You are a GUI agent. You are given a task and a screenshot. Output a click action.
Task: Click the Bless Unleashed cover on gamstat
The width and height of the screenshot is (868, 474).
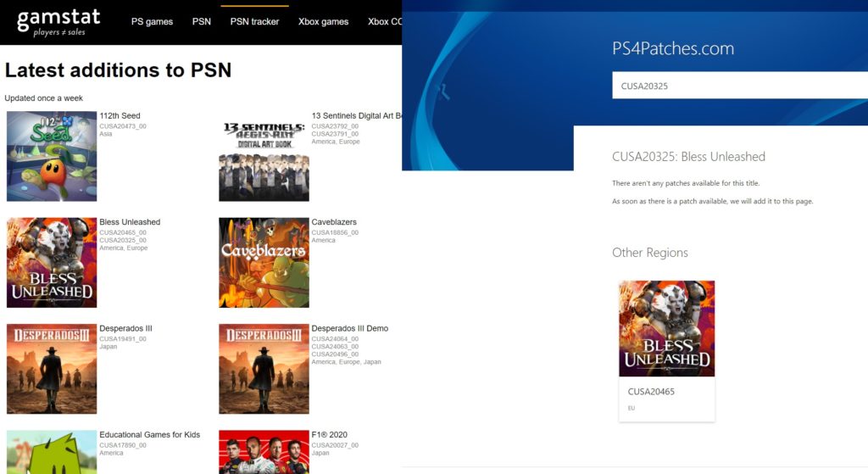pos(52,263)
